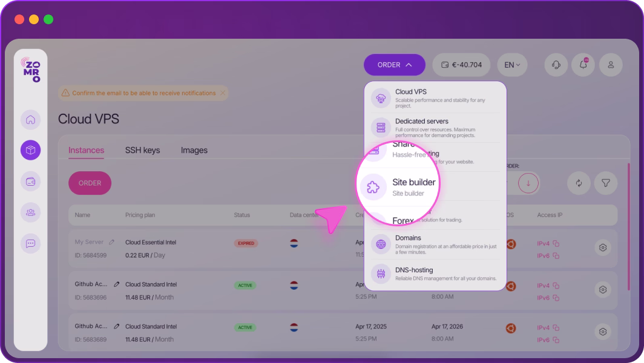This screenshot has width=644, height=363.
Task: Open the balance €-40.704 button
Action: click(x=462, y=65)
